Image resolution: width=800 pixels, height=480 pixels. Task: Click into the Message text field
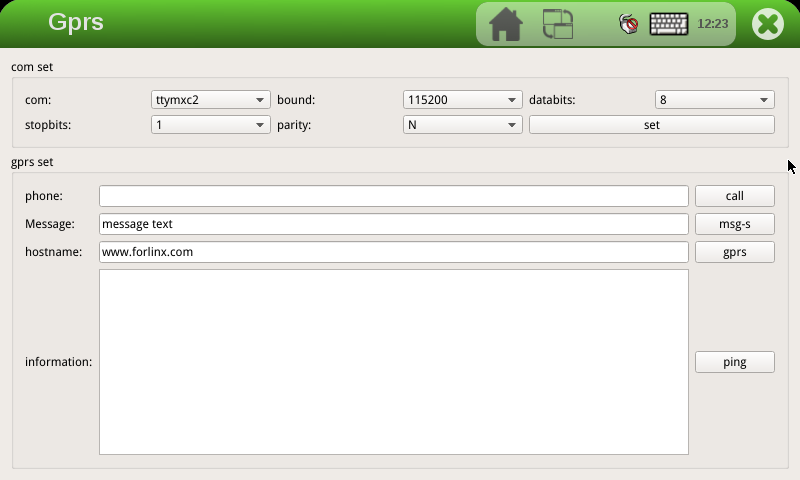coord(394,224)
